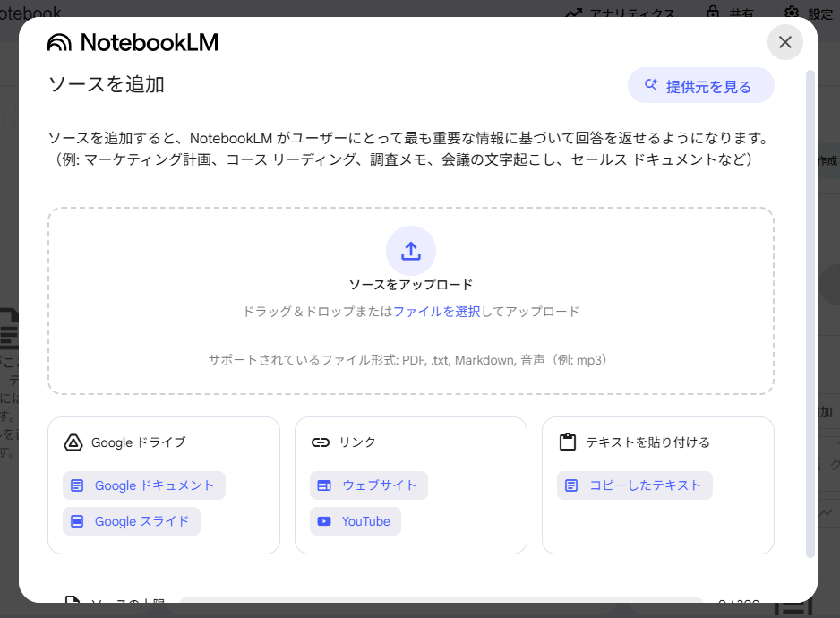This screenshot has width=840, height=618.
Task: Click the ソースを追加 heading
Action: (106, 85)
